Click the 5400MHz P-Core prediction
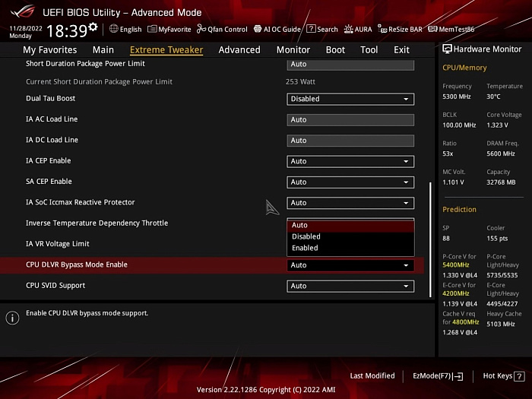This screenshot has width=532, height=399. click(x=456, y=265)
